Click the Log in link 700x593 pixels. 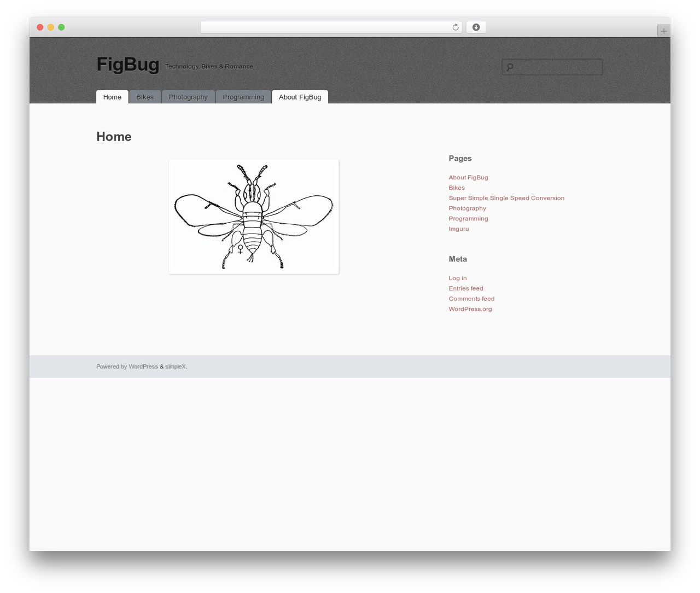[x=457, y=278]
